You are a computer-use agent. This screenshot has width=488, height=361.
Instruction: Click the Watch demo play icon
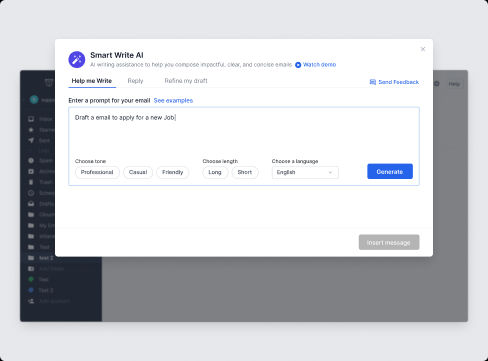coord(298,65)
